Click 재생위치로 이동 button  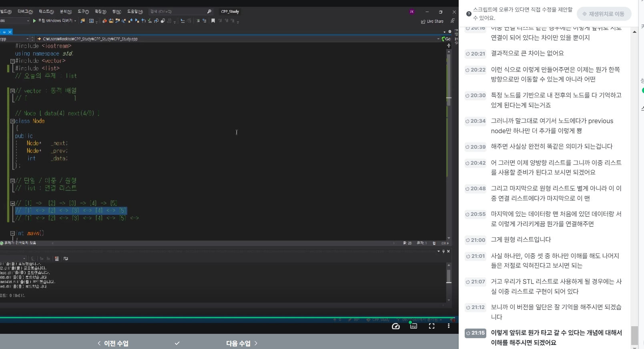point(604,14)
